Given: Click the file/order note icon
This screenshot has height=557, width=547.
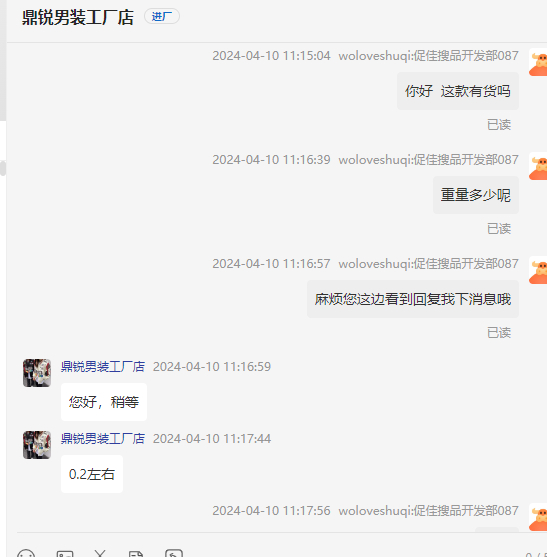Looking at the screenshot, I should (136, 553).
